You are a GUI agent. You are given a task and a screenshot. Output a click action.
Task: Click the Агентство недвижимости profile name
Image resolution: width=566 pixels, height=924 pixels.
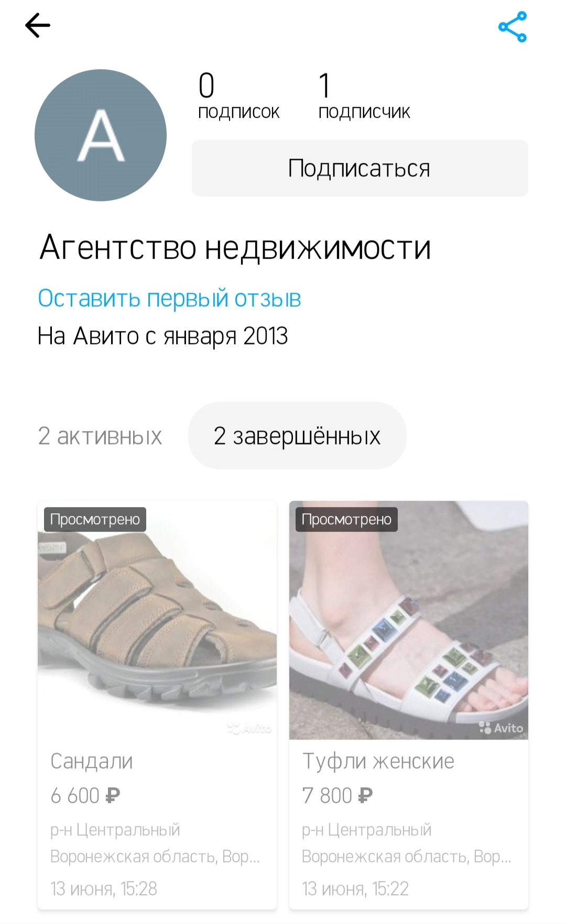click(235, 247)
